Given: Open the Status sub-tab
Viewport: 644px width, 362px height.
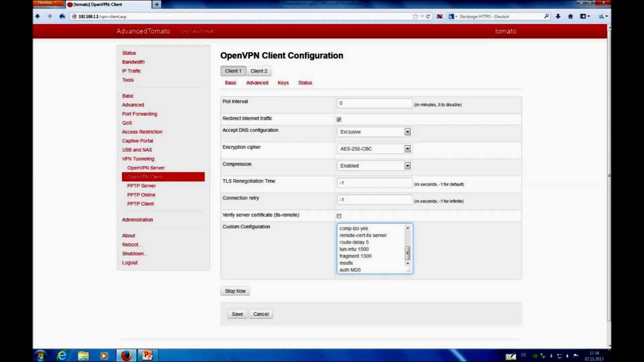Looking at the screenshot, I should (305, 82).
